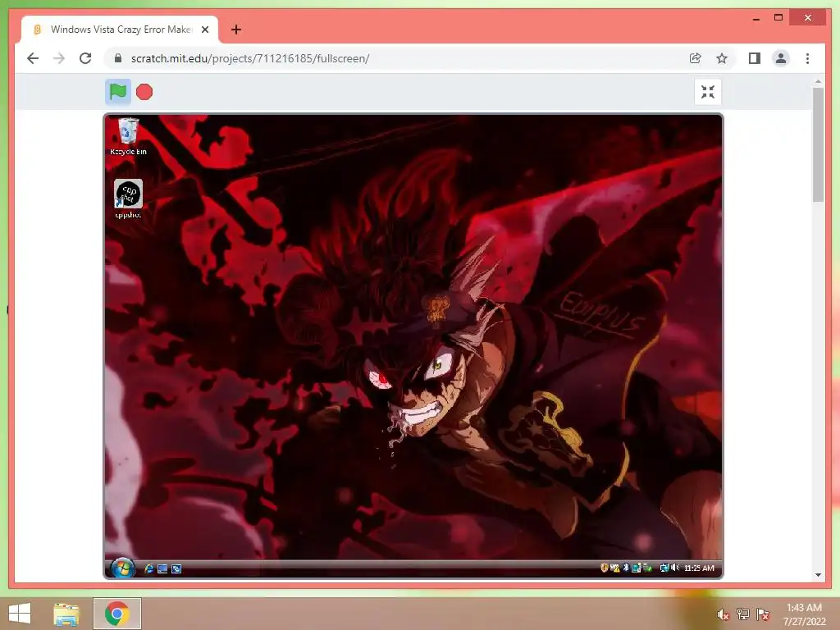View site information lock icon

click(x=118, y=58)
